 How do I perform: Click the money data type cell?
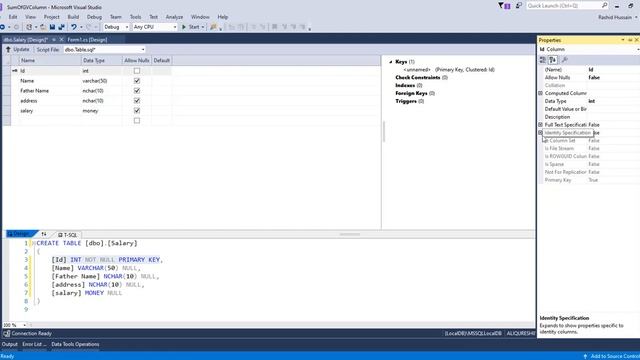[102, 111]
